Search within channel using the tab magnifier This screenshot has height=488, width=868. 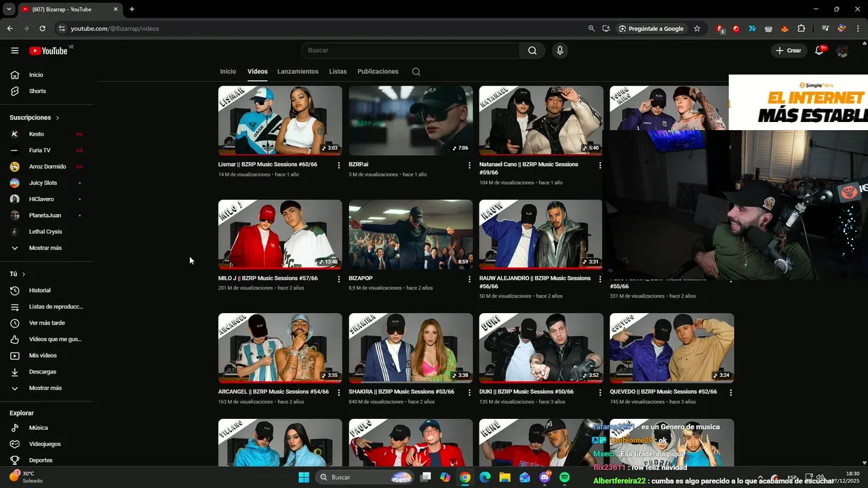(416, 71)
